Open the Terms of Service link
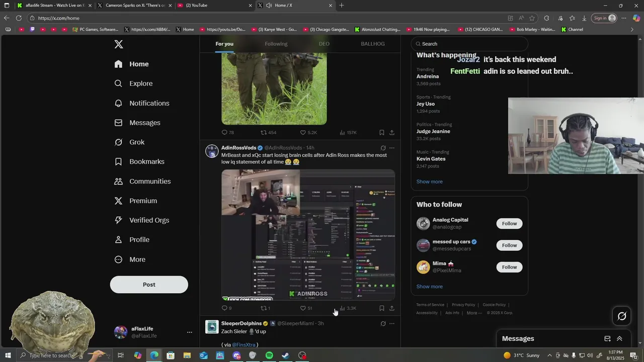The height and width of the screenshot is (362, 644). coord(430,305)
